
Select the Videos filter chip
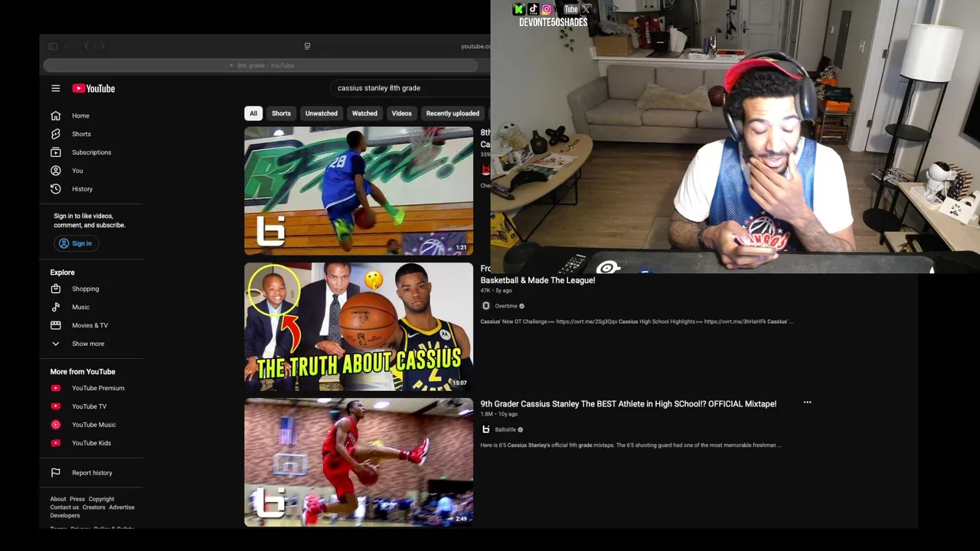tap(402, 113)
